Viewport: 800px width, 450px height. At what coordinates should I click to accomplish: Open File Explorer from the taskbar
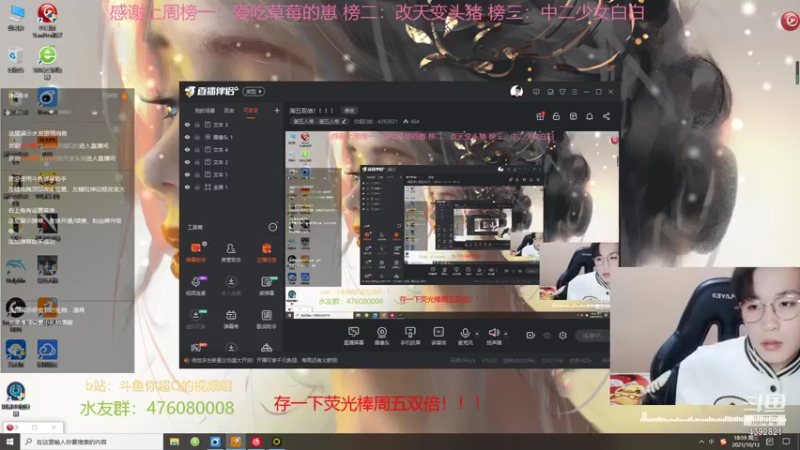tap(174, 441)
